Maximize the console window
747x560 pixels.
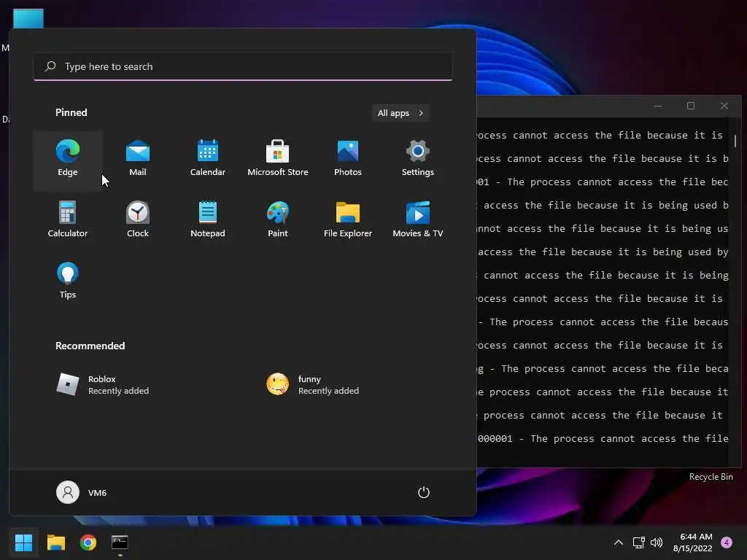pyautogui.click(x=691, y=106)
